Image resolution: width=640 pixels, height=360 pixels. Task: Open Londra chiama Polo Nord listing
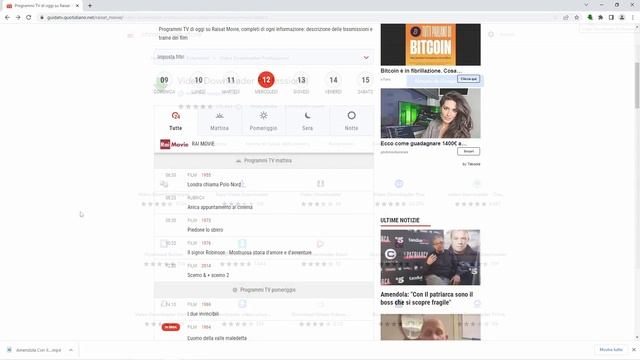click(x=214, y=184)
